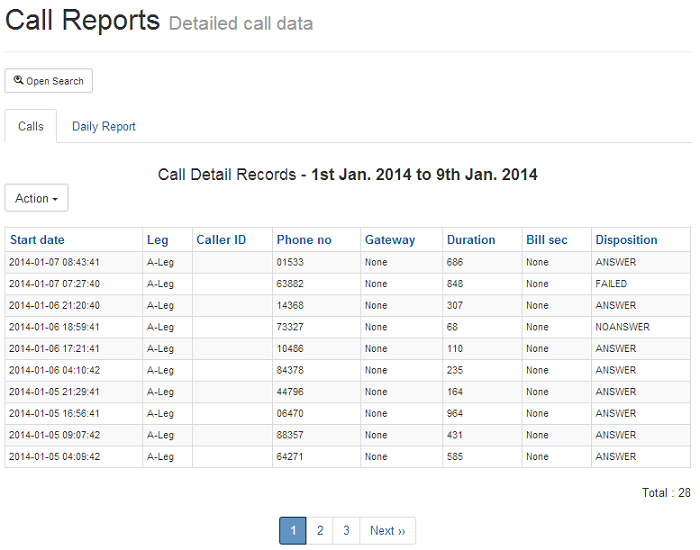Go to page 2 of results

pyautogui.click(x=320, y=531)
